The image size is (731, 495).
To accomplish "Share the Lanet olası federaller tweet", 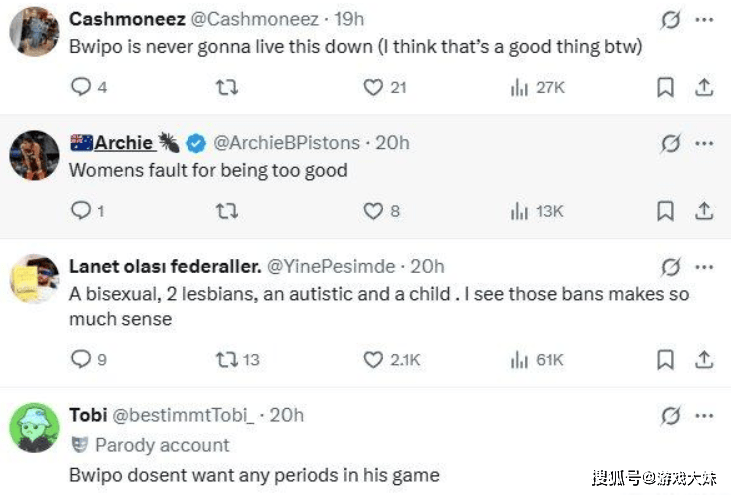I will (x=704, y=359).
